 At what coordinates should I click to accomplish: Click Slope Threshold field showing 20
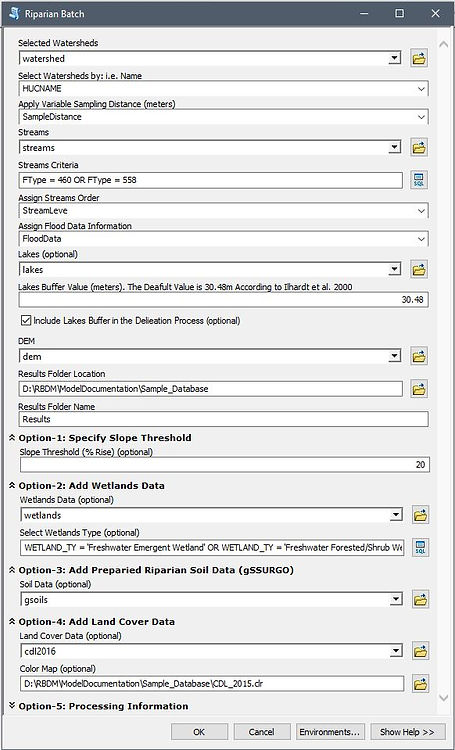pos(225,464)
